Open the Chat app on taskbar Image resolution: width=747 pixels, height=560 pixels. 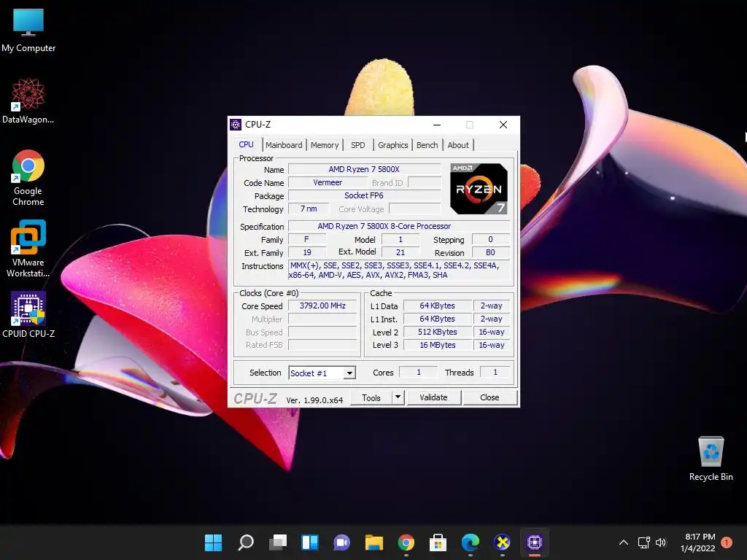341,542
